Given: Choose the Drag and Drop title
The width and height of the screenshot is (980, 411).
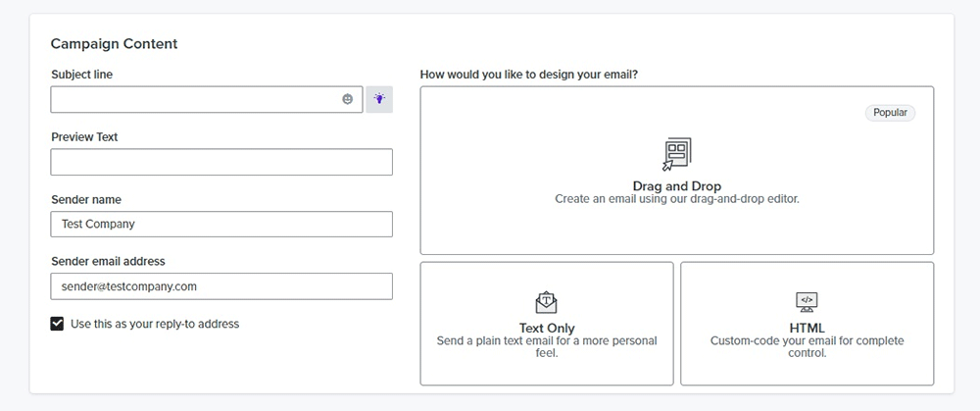Looking at the screenshot, I should [676, 186].
